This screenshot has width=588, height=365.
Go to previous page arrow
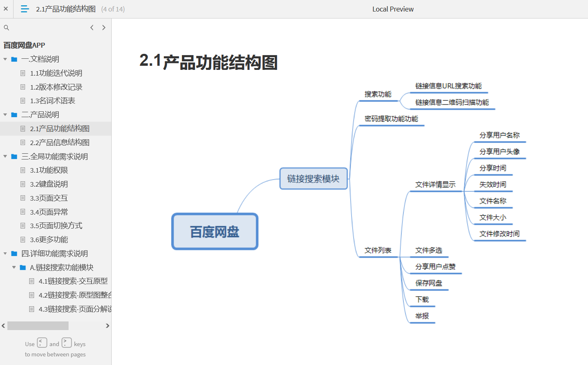[x=92, y=28]
